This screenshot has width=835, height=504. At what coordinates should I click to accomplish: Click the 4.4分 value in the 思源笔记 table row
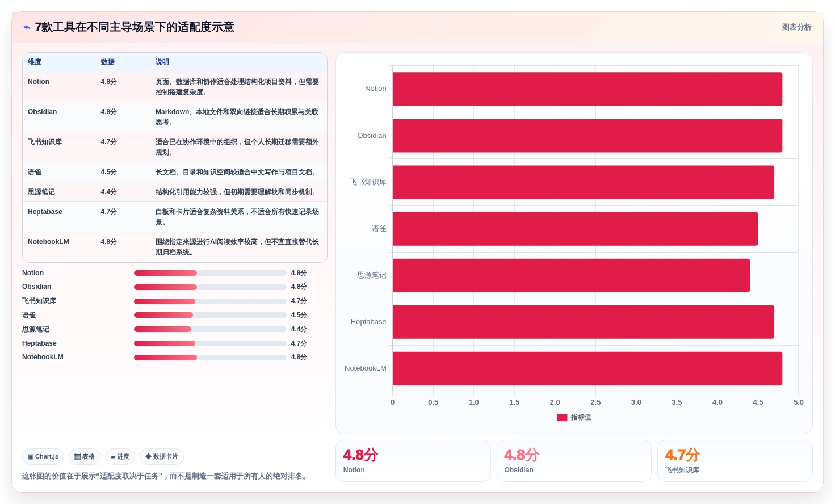pos(108,192)
